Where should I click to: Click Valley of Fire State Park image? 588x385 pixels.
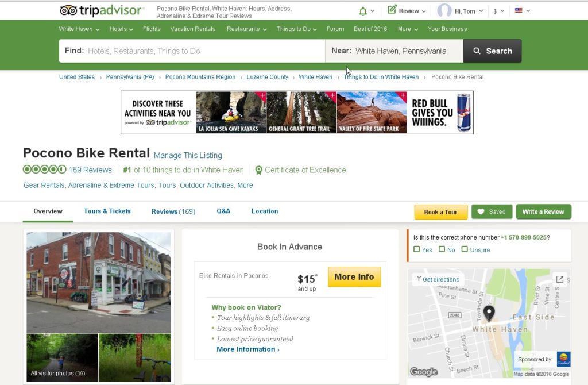[372, 113]
